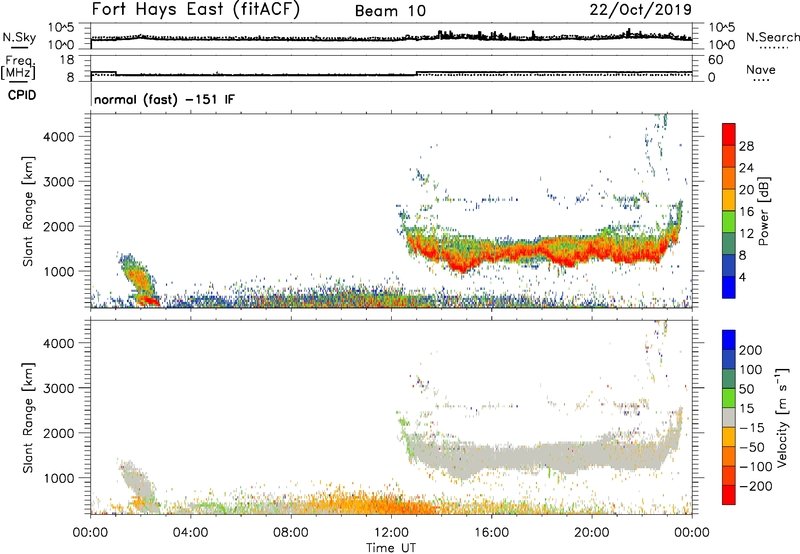800x554 pixels.
Task: Click the '1000' tick on the velocity panel
Action: point(59,478)
